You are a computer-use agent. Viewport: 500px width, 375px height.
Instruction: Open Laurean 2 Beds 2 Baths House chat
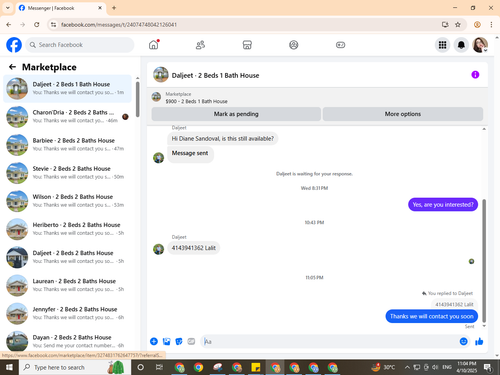pos(67,285)
